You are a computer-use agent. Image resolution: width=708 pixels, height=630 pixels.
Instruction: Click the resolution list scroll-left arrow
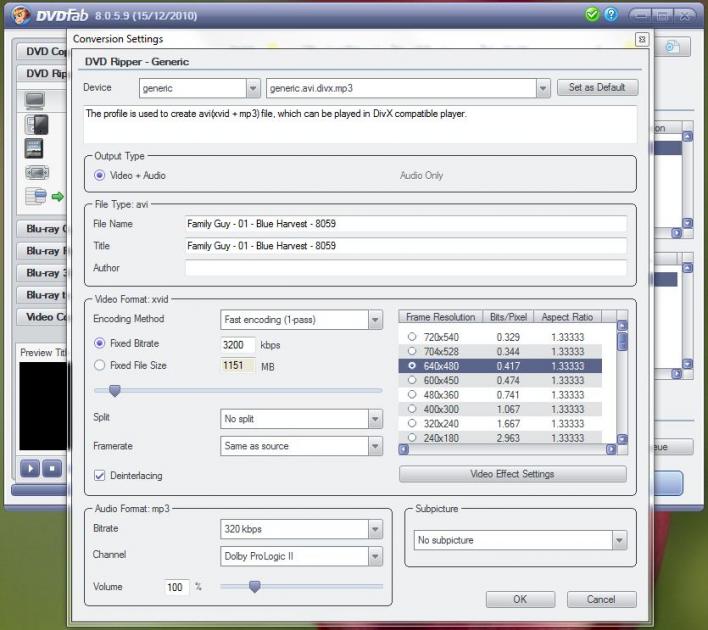(x=404, y=449)
